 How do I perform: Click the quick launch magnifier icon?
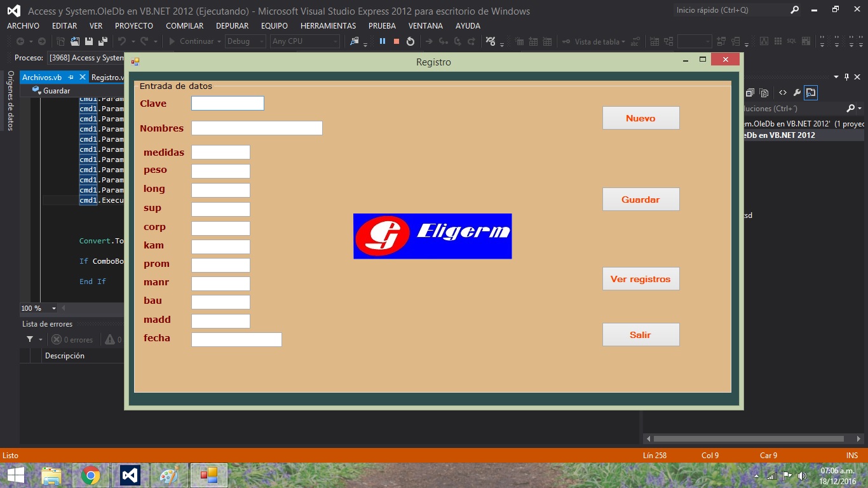tap(794, 10)
